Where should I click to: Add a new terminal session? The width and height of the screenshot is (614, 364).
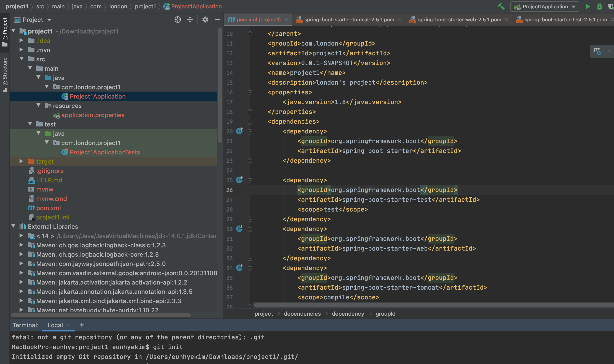tap(82, 325)
